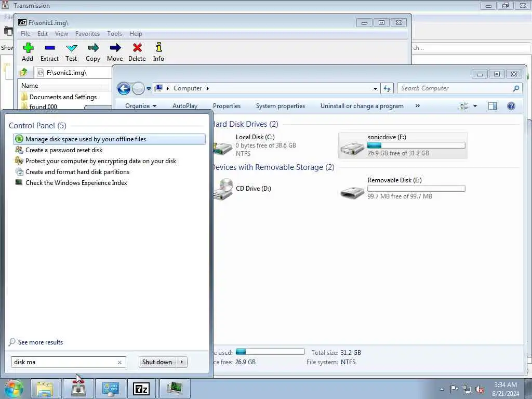Screen dimensions: 532x399
Task: Open the Help menu in 7-Zip
Action: tap(136, 34)
